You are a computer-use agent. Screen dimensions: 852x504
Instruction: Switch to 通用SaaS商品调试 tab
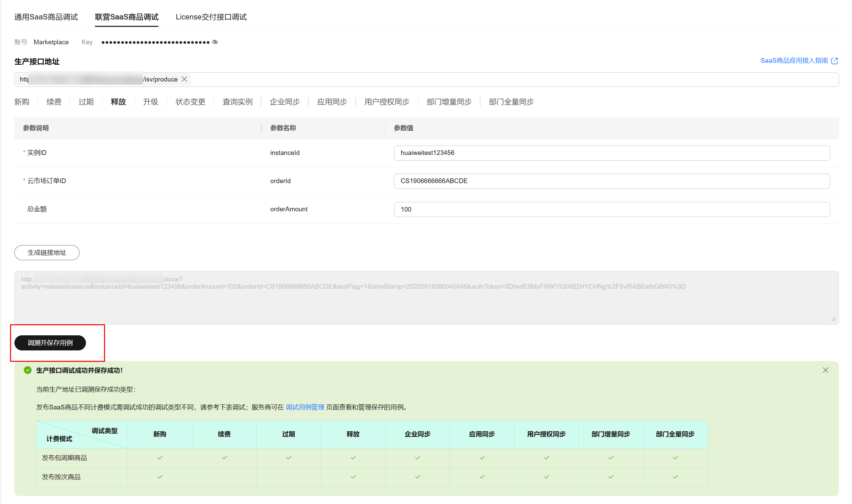coord(46,17)
